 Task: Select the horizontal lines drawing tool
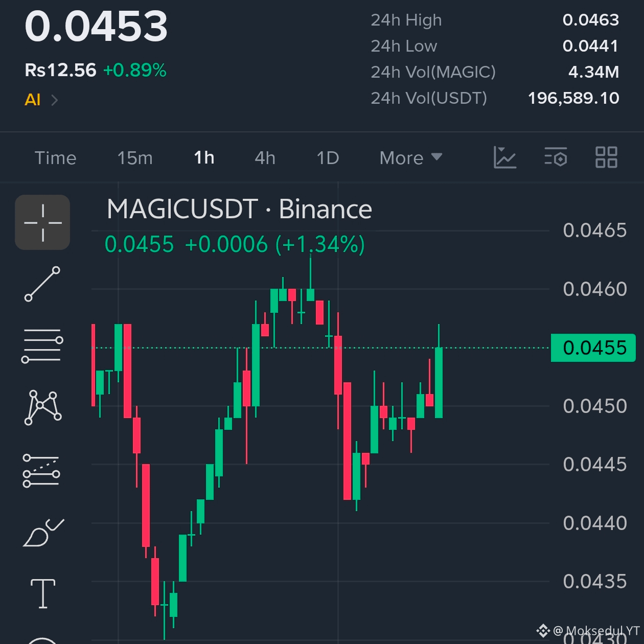click(42, 346)
